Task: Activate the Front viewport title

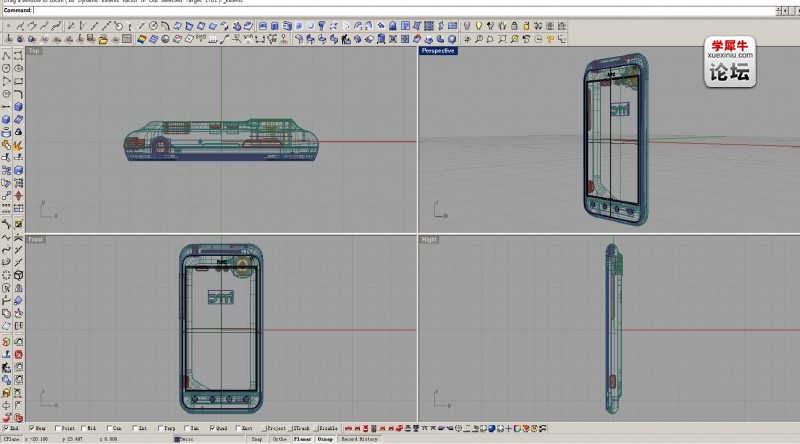Action: 36,239
